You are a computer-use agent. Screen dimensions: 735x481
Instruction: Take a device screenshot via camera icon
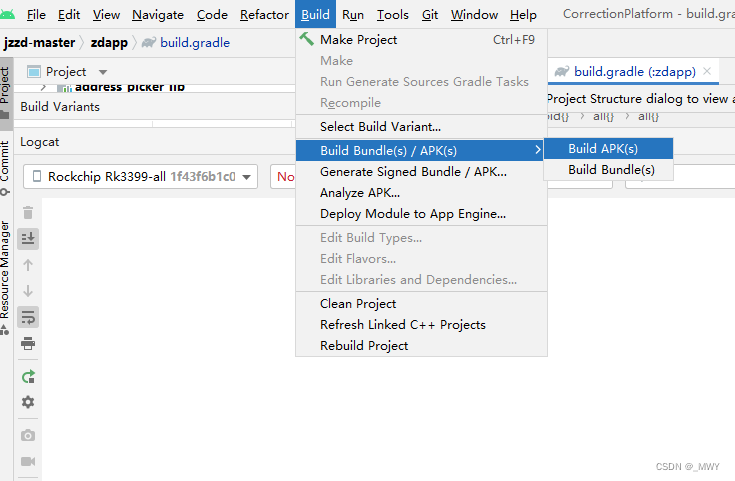(28, 435)
